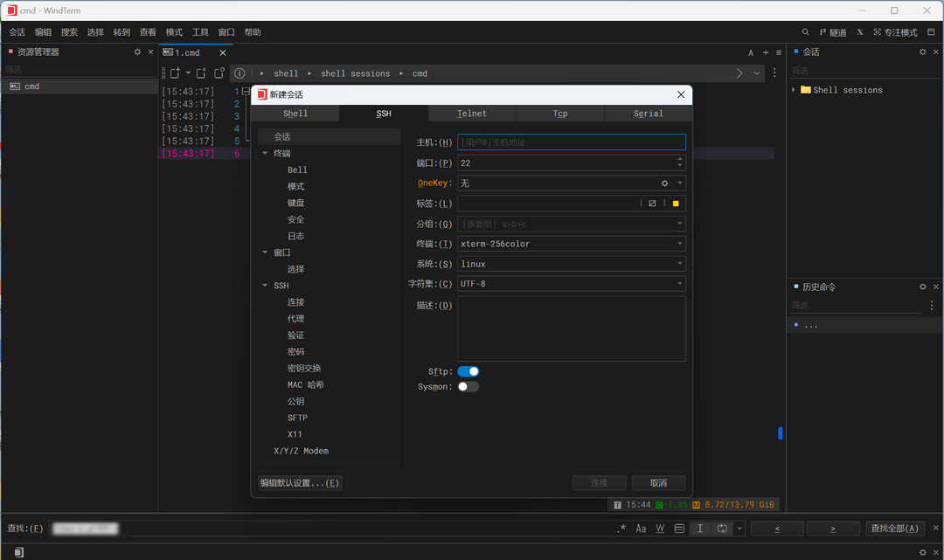This screenshot has height=560, width=944.
Task: Click the OneKey settings gear icon
Action: coord(664,183)
